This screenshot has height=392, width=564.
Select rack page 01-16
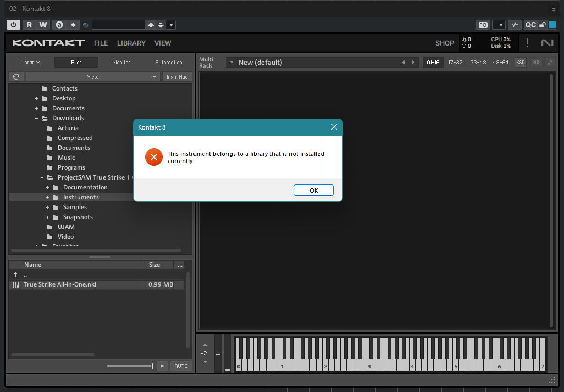pyautogui.click(x=433, y=63)
